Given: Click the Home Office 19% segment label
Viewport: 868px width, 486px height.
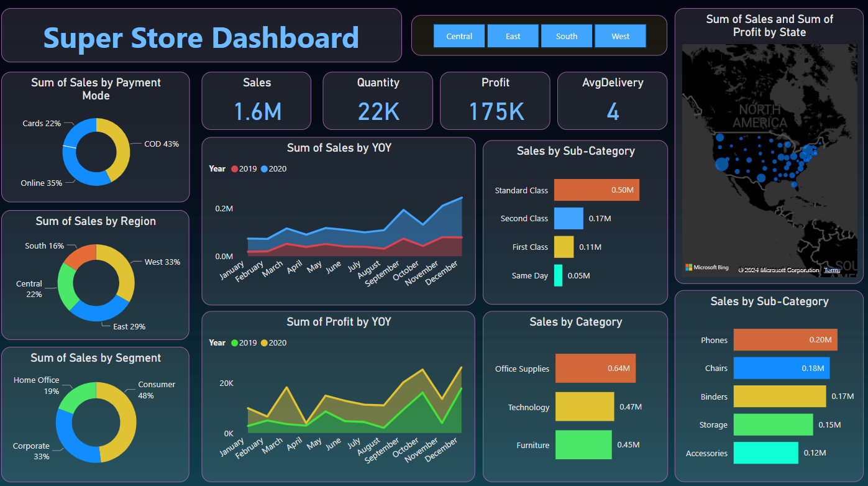Looking at the screenshot, I should coord(37,385).
